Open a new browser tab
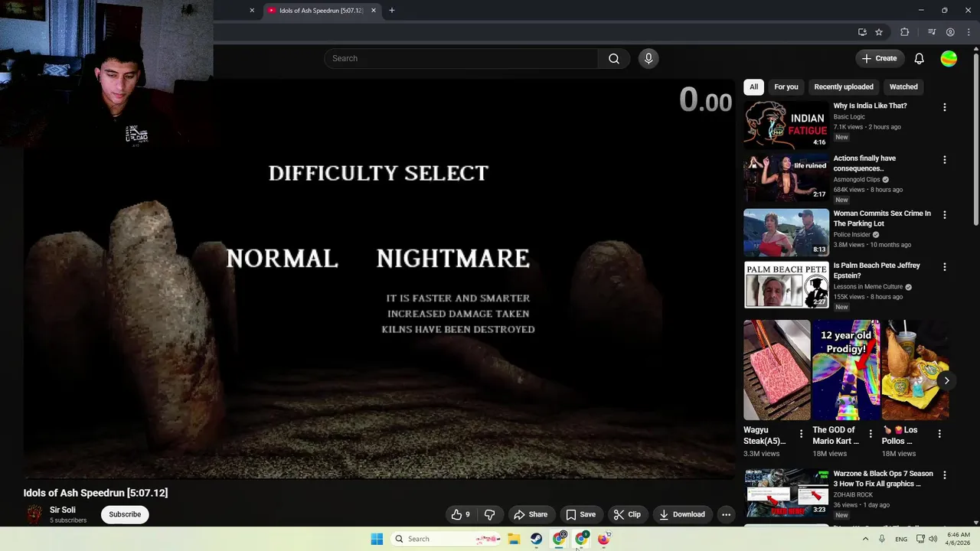The width and height of the screenshot is (980, 551). tap(392, 11)
